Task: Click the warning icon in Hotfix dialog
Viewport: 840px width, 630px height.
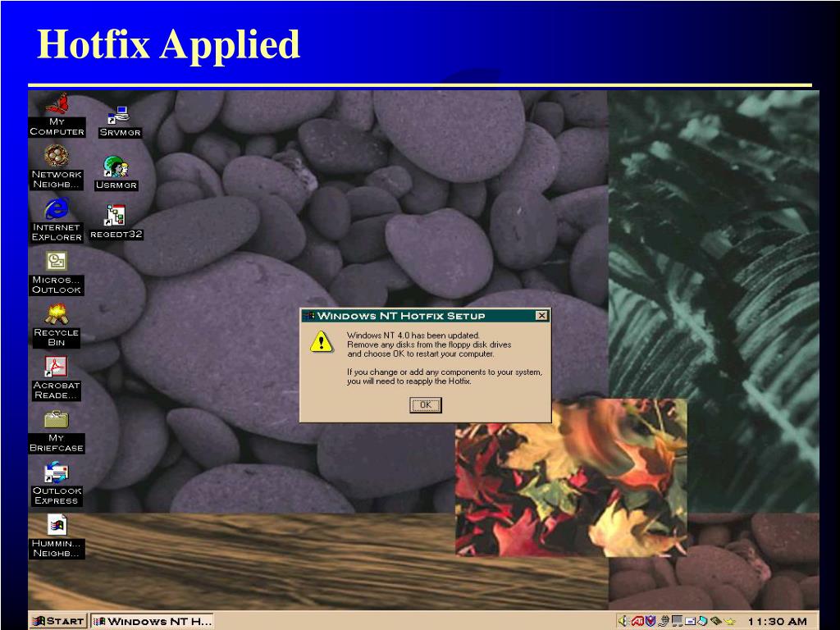Action: [x=321, y=341]
